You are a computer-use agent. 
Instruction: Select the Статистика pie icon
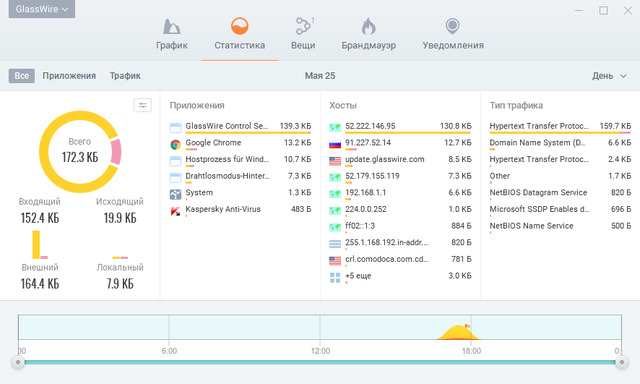(x=240, y=27)
